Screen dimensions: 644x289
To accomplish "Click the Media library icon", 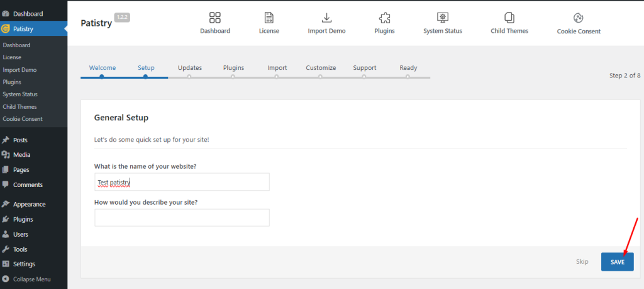I will [x=6, y=155].
